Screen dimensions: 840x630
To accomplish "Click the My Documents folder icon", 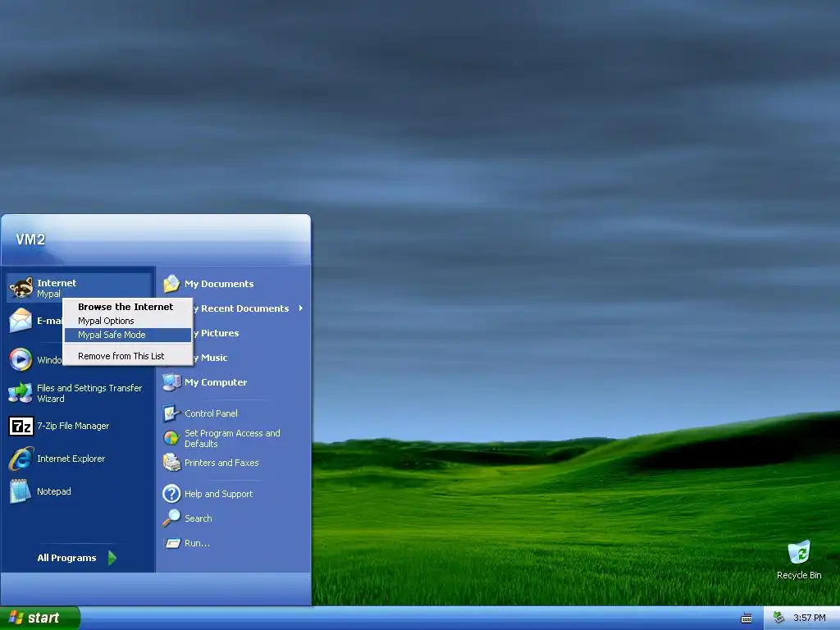I will 171,283.
